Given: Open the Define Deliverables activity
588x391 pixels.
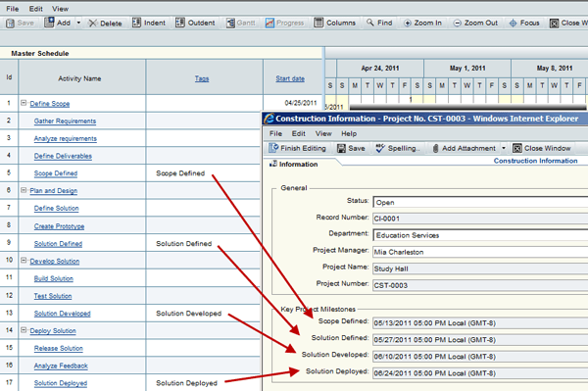Looking at the screenshot, I should (x=63, y=156).
